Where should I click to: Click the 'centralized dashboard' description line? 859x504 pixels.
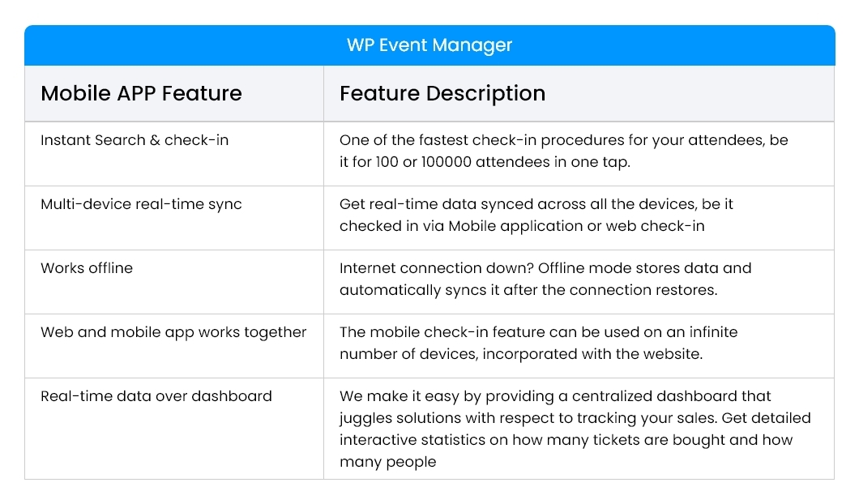[x=555, y=396]
